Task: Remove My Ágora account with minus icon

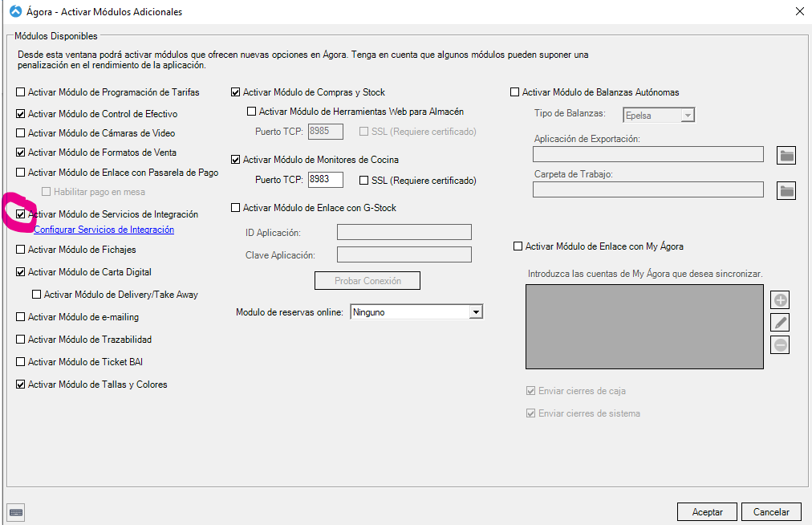Action: [781, 344]
